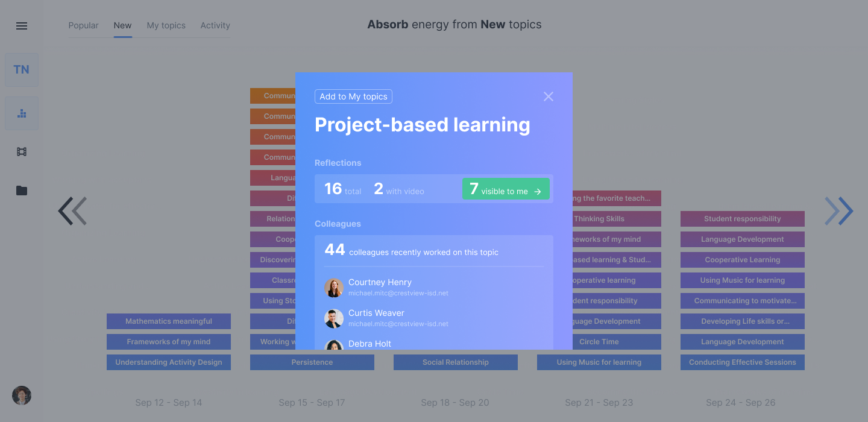Close the Project-based learning dialog
Viewport: 868px width, 422px height.
click(548, 96)
